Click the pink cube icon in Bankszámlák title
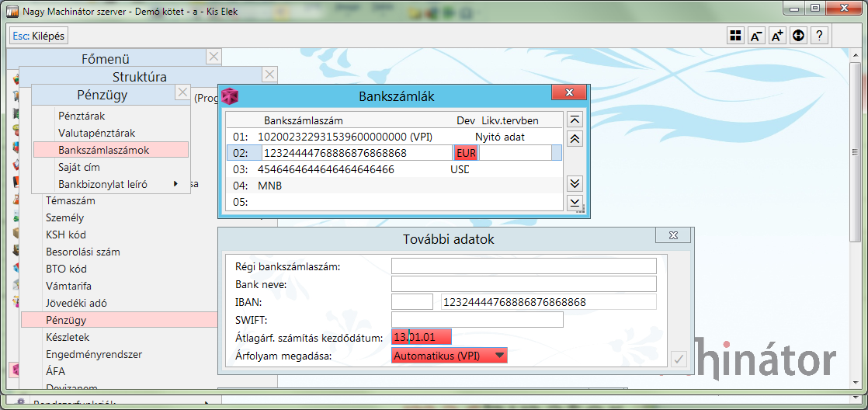This screenshot has height=410, width=868. (230, 96)
